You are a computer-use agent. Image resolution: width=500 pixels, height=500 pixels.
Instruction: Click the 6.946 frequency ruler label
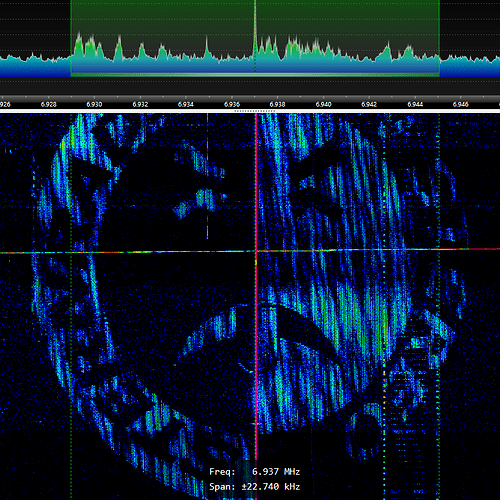tap(461, 104)
